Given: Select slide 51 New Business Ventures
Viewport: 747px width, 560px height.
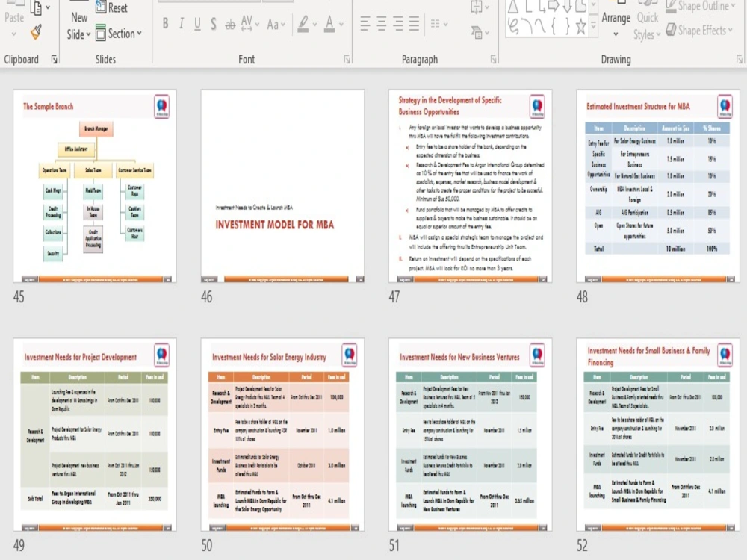Looking at the screenshot, I should [x=470, y=435].
